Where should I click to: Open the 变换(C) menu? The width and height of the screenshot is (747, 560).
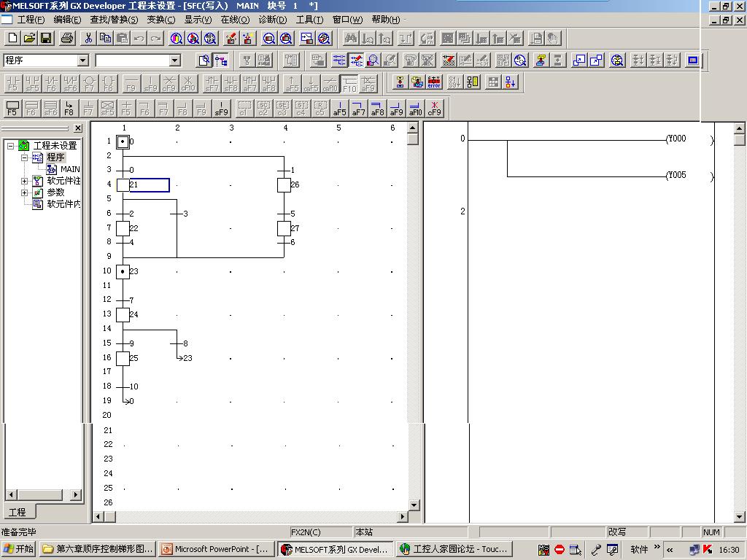160,20
